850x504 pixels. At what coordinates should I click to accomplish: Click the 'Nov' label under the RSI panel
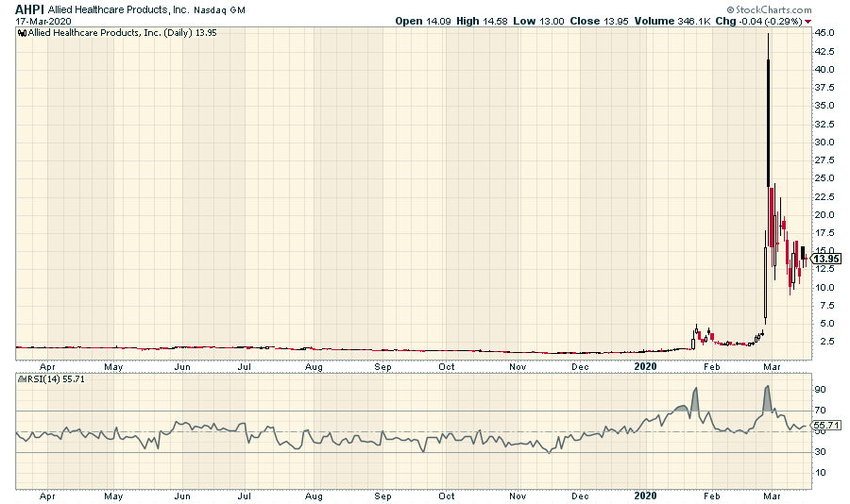click(x=518, y=496)
